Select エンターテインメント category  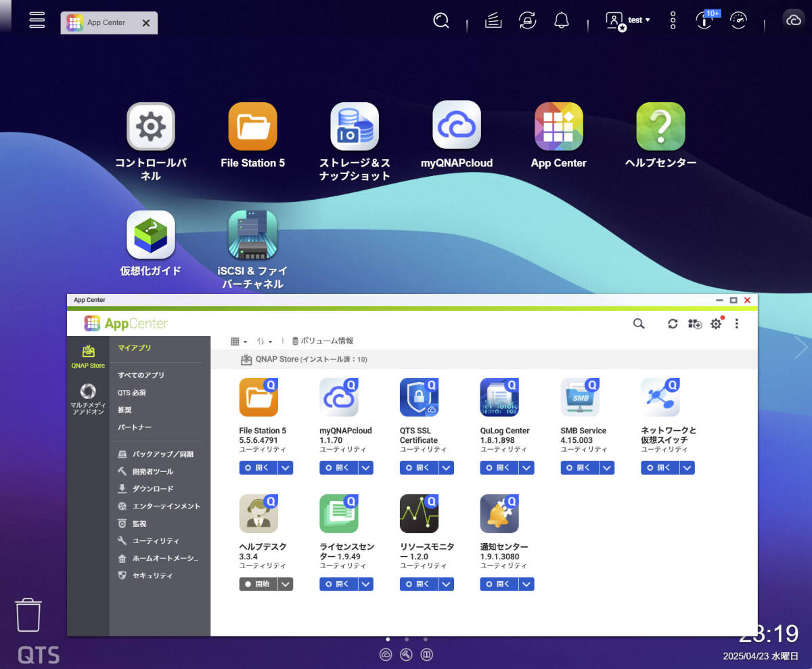[159, 506]
